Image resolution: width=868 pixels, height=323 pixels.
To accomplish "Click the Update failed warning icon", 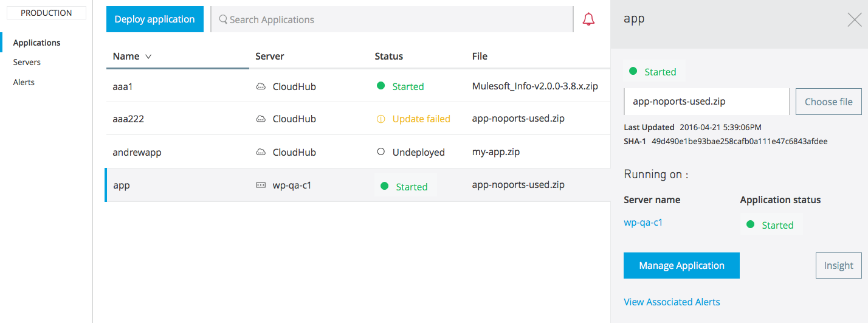I will coord(381,119).
